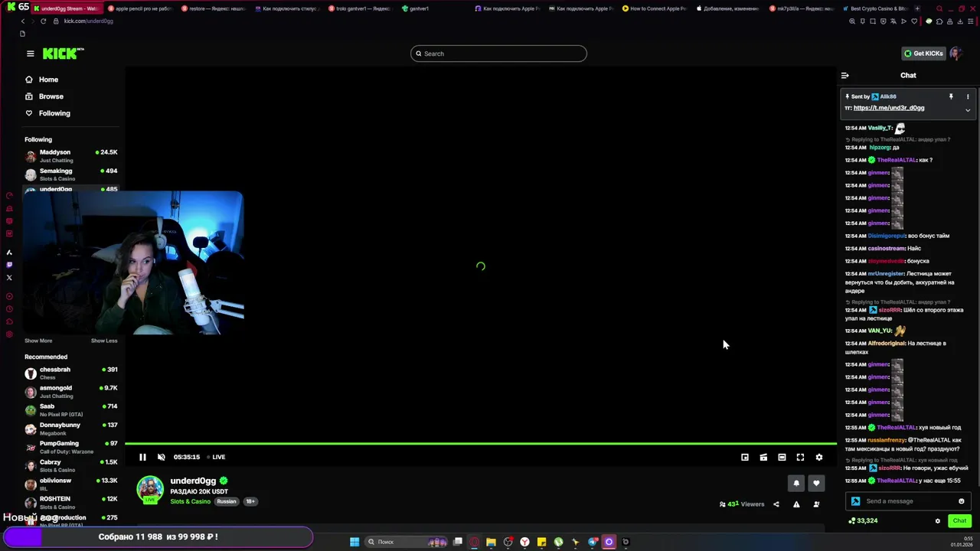The image size is (980, 551).
Task: Switch to Best Crypto Casino tab
Action: click(x=874, y=8)
